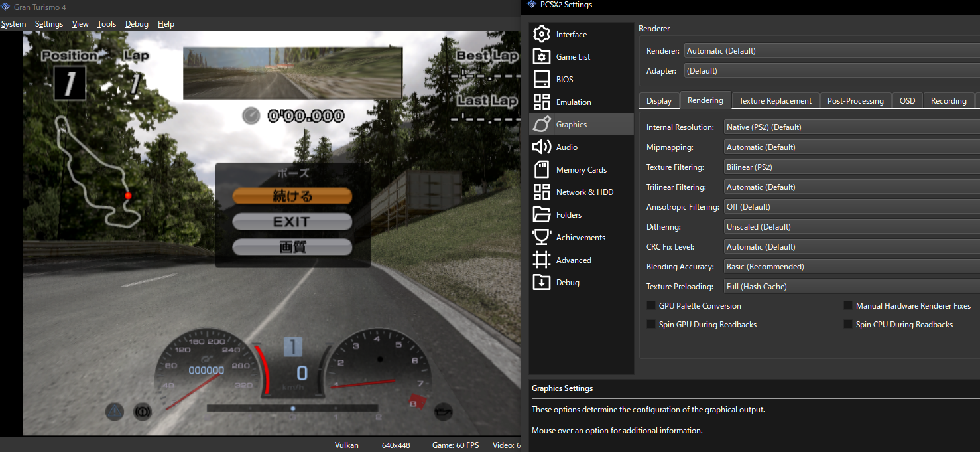980x452 pixels.
Task: Click the Advanced crop-frame icon
Action: [542, 260]
